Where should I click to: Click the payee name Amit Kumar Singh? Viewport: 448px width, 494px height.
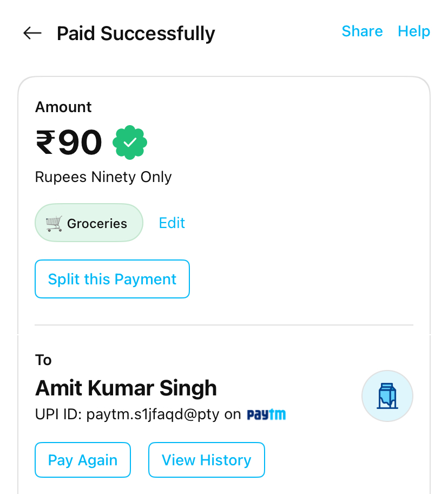[x=126, y=388]
